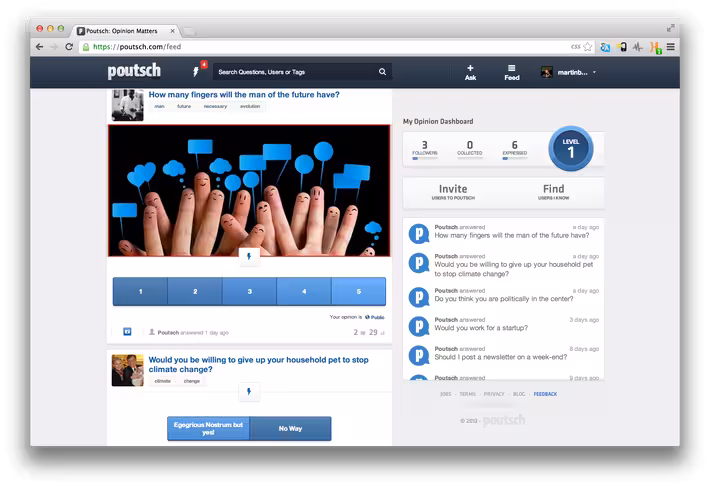Click the translate extension icon
This screenshot has width=710, height=488.
[605, 47]
